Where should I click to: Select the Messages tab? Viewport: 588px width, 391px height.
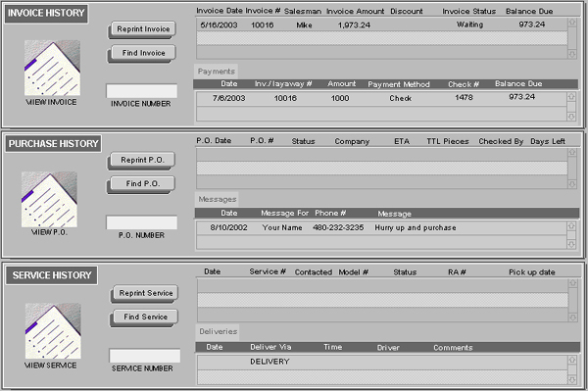click(217, 199)
